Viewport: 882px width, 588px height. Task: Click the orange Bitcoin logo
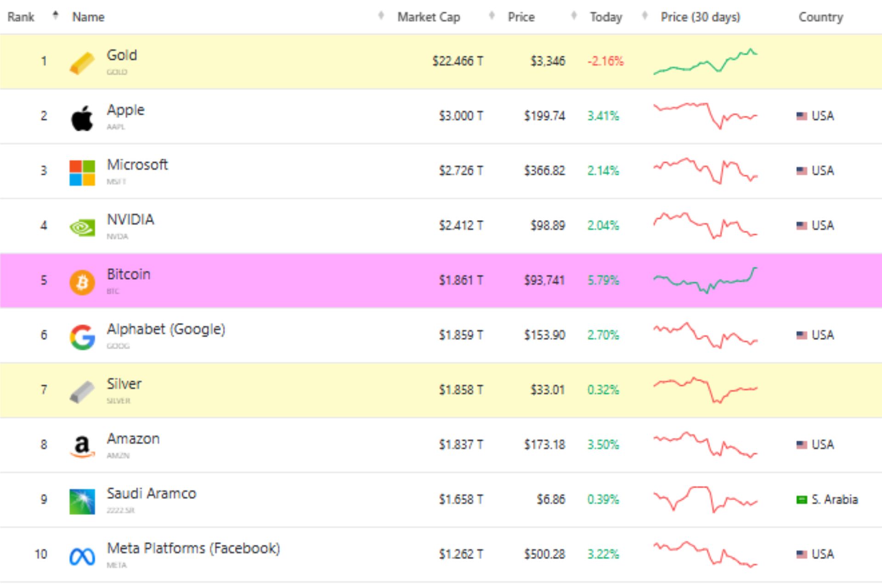coord(82,282)
